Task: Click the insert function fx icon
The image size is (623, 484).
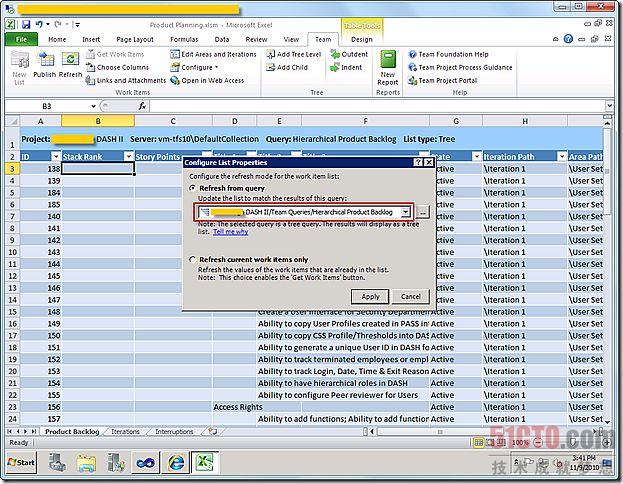Action: click(x=142, y=106)
